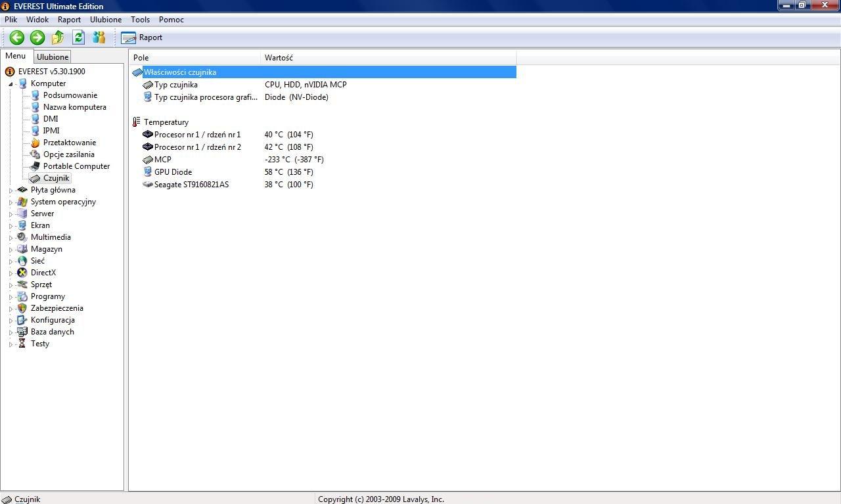Image resolution: width=841 pixels, height=504 pixels.
Task: Click the Czujnik sensor icon in the tree
Action: 35,178
